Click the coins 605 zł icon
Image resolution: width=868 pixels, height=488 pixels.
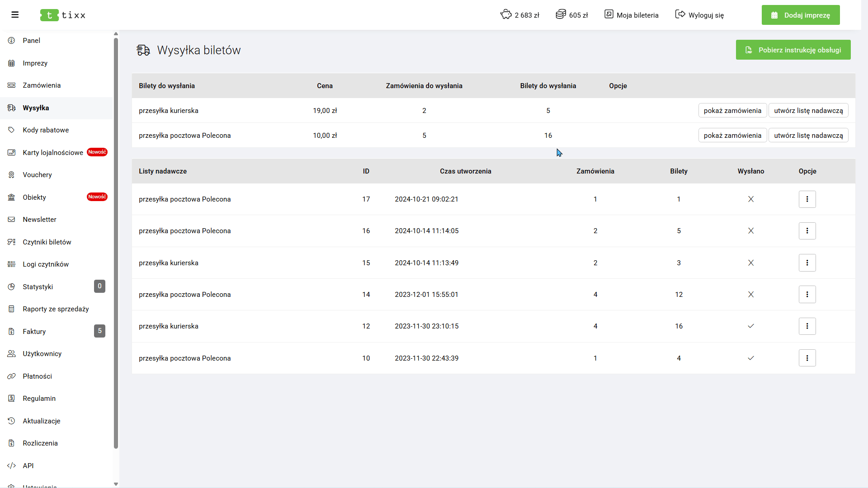click(561, 14)
